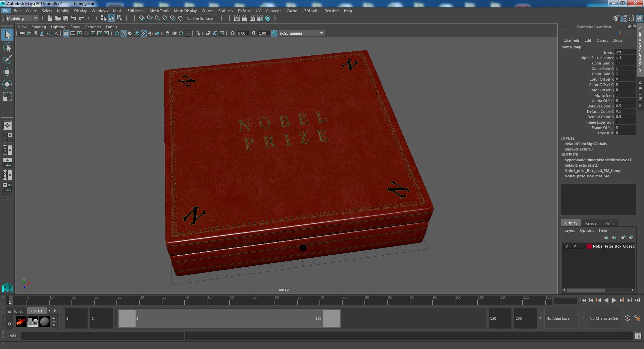Create new empty display layer icon
Viewport: 644px width, 349px height.
[623, 237]
